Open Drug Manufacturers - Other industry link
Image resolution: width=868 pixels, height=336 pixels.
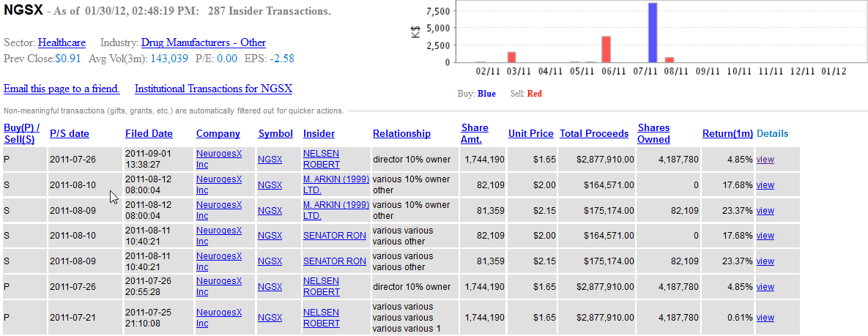203,42
